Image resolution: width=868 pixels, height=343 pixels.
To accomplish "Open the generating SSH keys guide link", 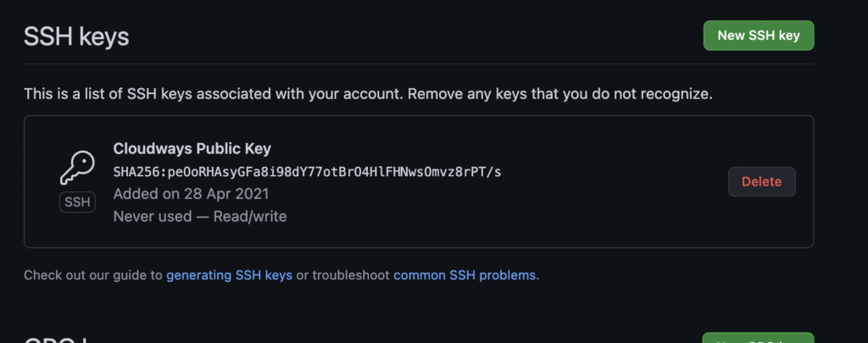I will tap(229, 275).
